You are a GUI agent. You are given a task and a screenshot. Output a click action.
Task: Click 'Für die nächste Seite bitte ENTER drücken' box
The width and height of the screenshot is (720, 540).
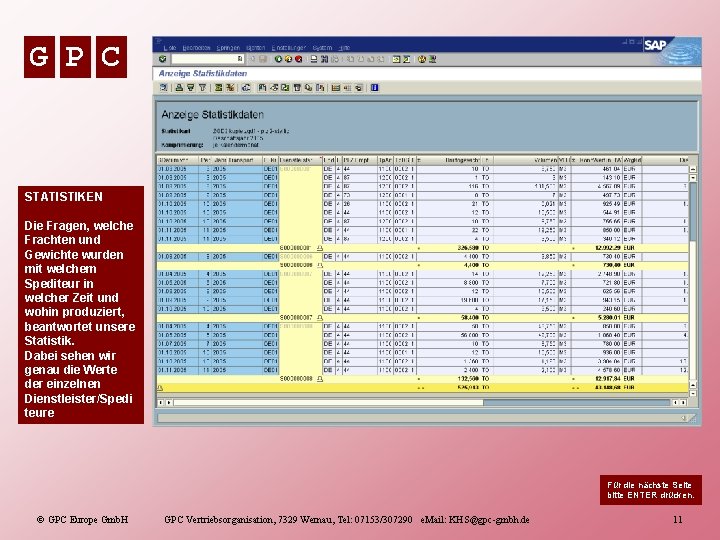point(651,490)
